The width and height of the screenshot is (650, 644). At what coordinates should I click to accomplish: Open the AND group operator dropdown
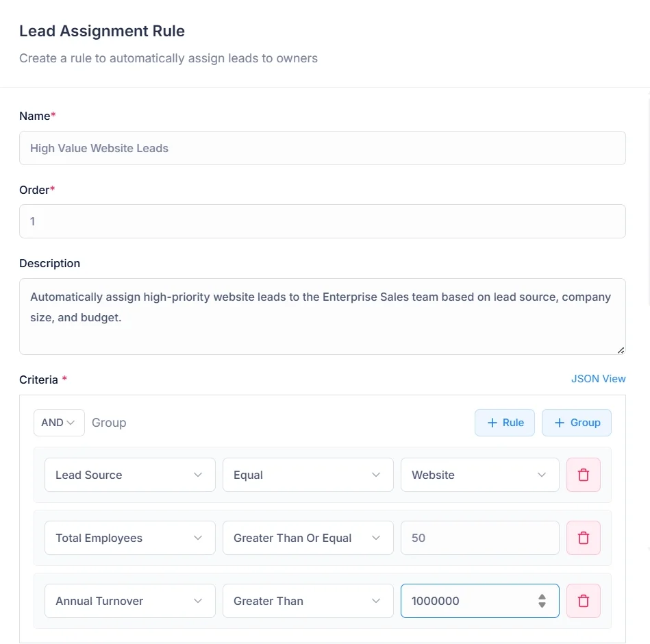[59, 423]
